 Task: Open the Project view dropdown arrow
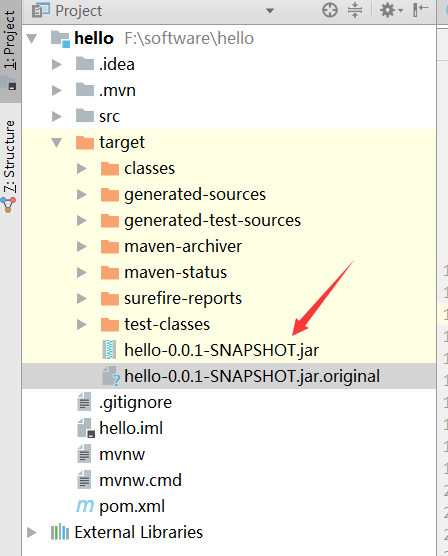coord(270,11)
